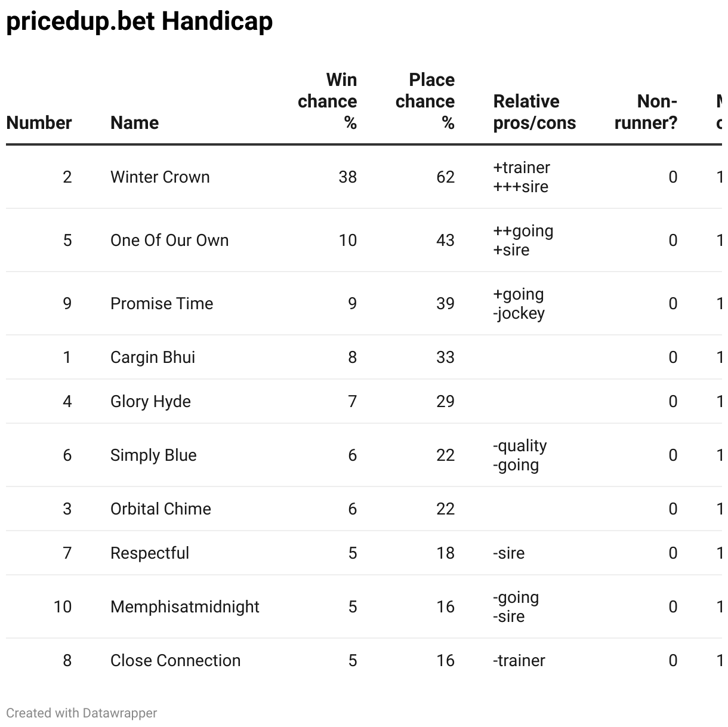Select Orbital Chime in the Name column
This screenshot has width=728, height=727.
[161, 509]
